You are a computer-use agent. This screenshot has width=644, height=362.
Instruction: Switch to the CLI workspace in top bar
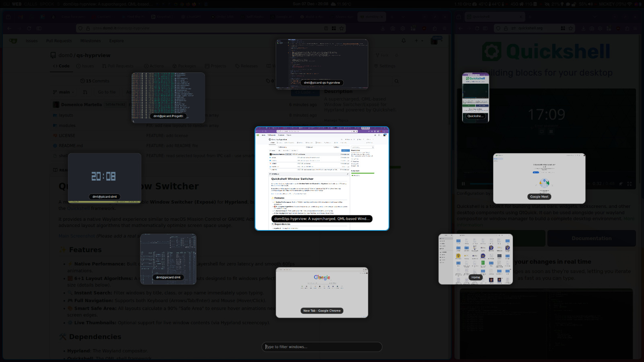[x=6, y=4]
